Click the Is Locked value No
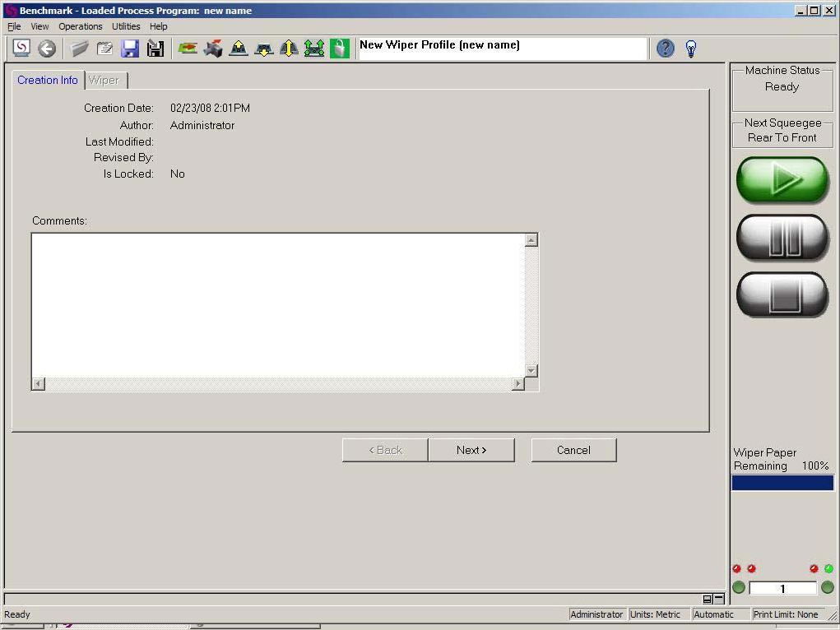This screenshot has height=630, width=840. tap(178, 174)
